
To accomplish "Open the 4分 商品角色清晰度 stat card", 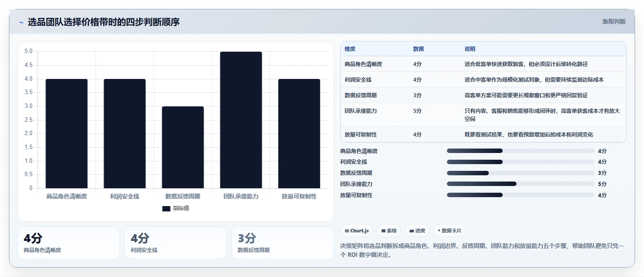I will pyautogui.click(x=69, y=243).
